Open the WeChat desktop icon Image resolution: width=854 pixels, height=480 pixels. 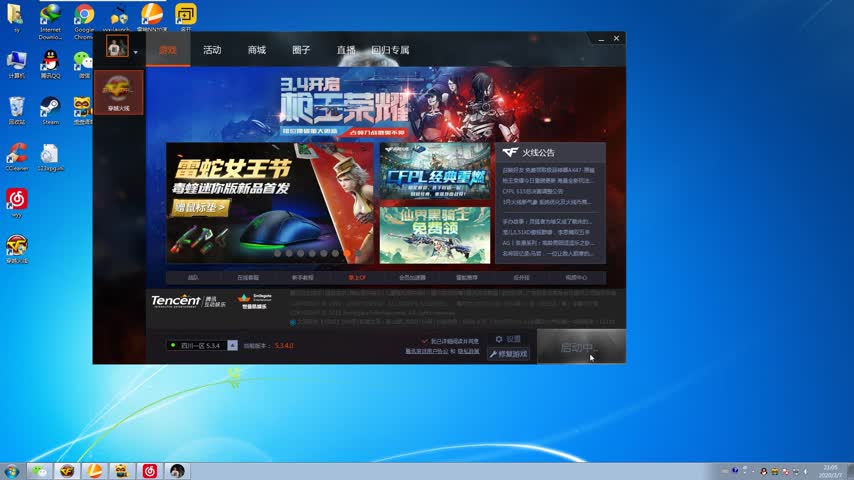pos(83,65)
